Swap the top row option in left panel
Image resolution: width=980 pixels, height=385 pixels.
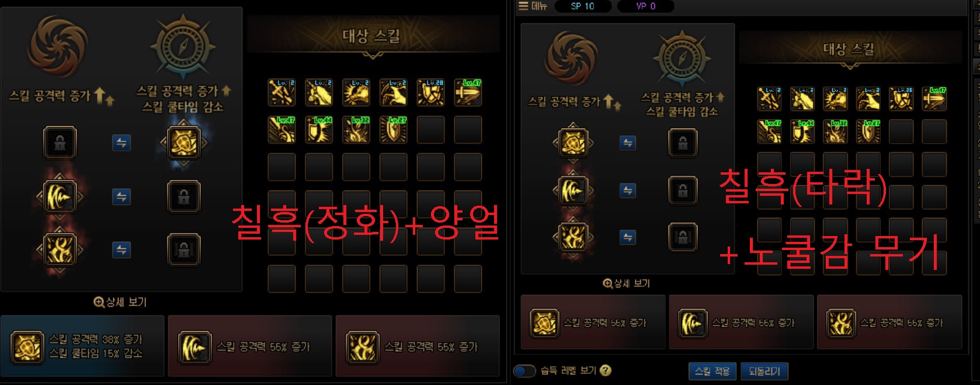click(121, 143)
